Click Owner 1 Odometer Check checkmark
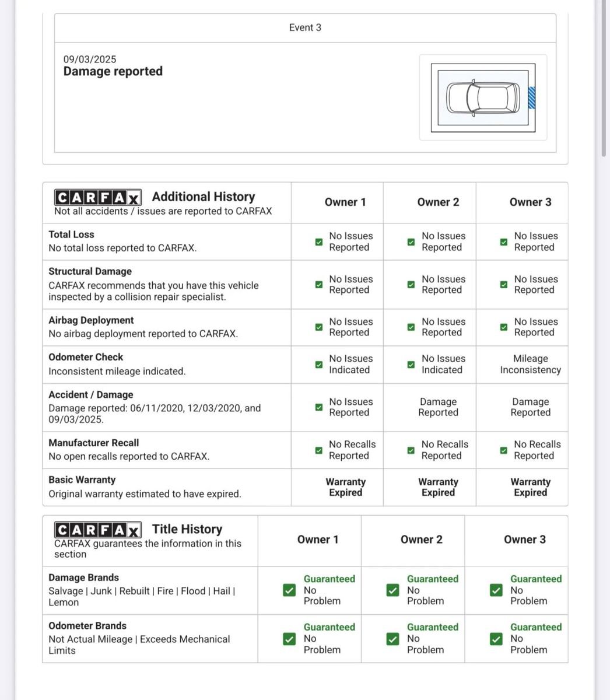610x700 pixels. pos(318,365)
